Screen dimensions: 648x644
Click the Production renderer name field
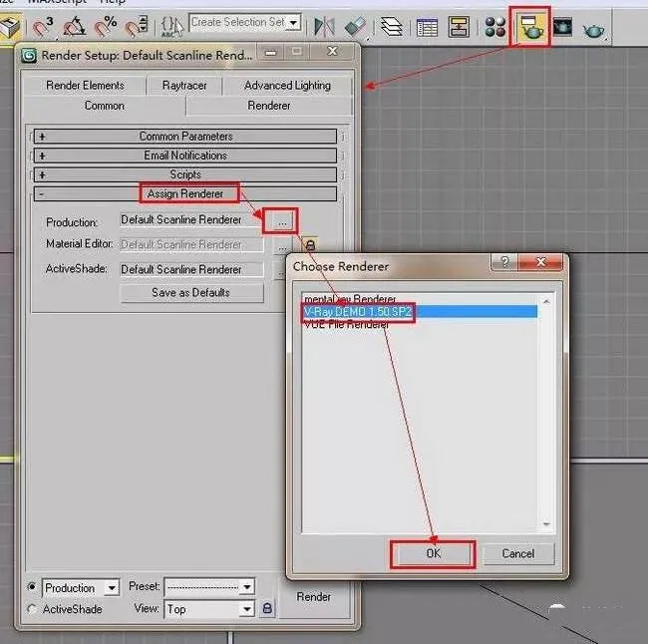(191, 219)
